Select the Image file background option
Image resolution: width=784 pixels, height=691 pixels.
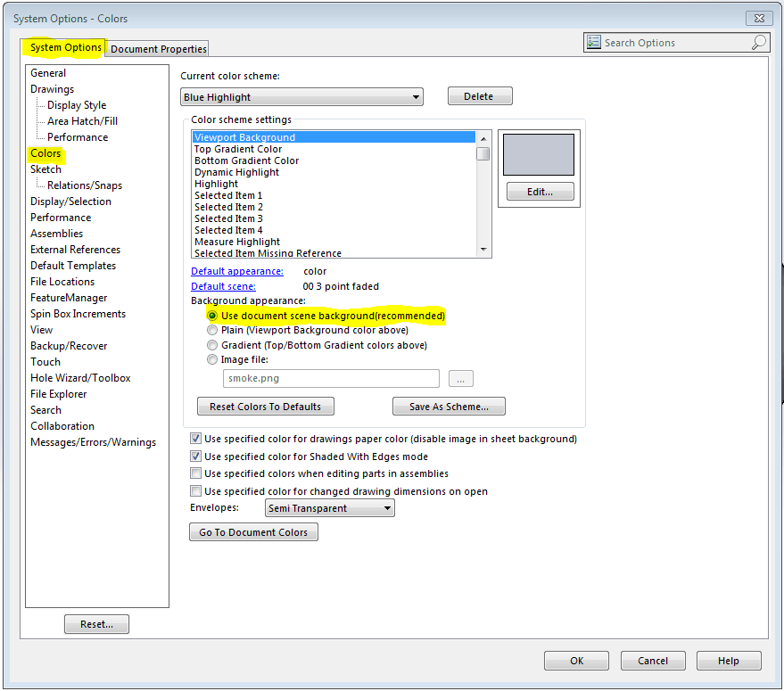tap(212, 359)
